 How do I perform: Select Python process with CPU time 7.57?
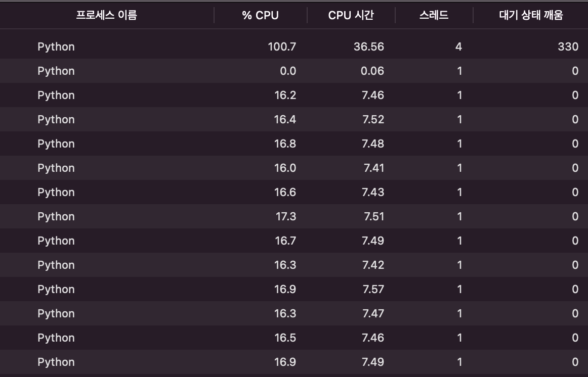coord(294,289)
